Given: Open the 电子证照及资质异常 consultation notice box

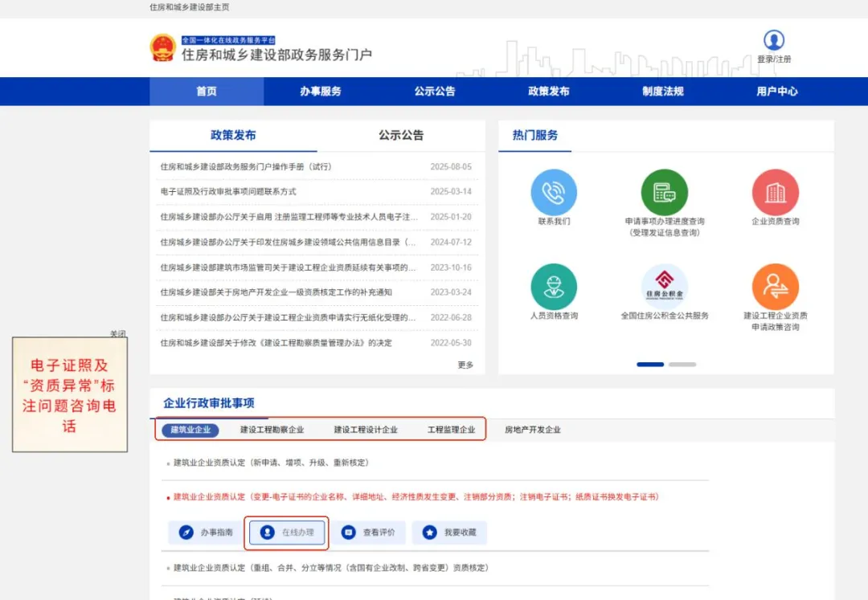Looking at the screenshot, I should coord(70,395).
